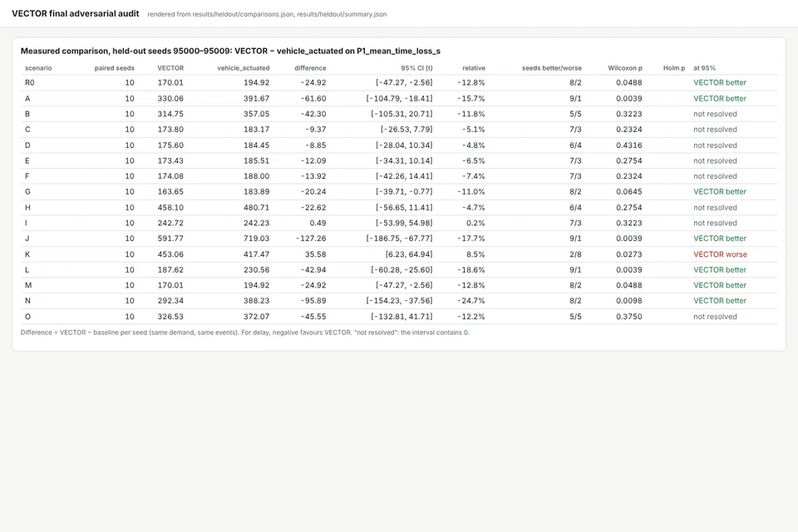Click the "188.00" vehicle_actuated value in row F

point(257,176)
